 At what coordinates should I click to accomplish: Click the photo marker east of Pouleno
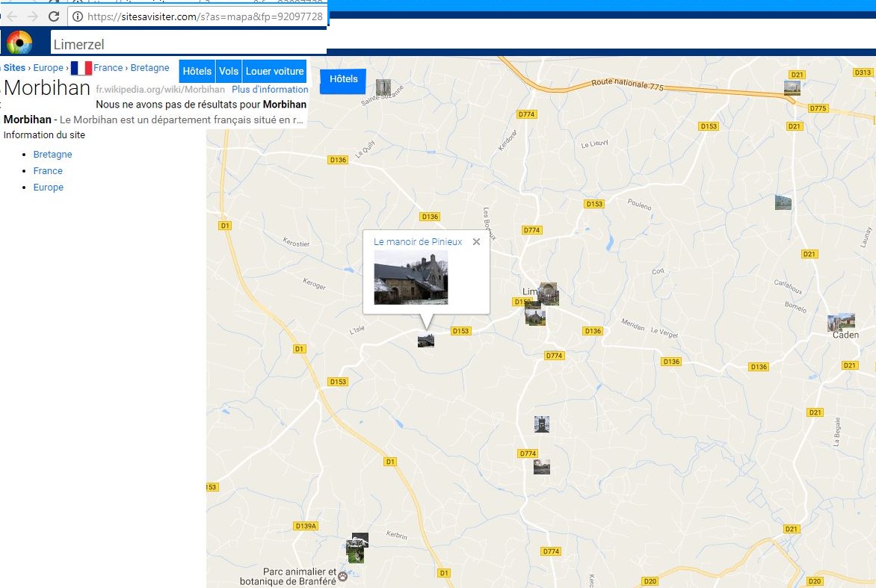pos(783,202)
